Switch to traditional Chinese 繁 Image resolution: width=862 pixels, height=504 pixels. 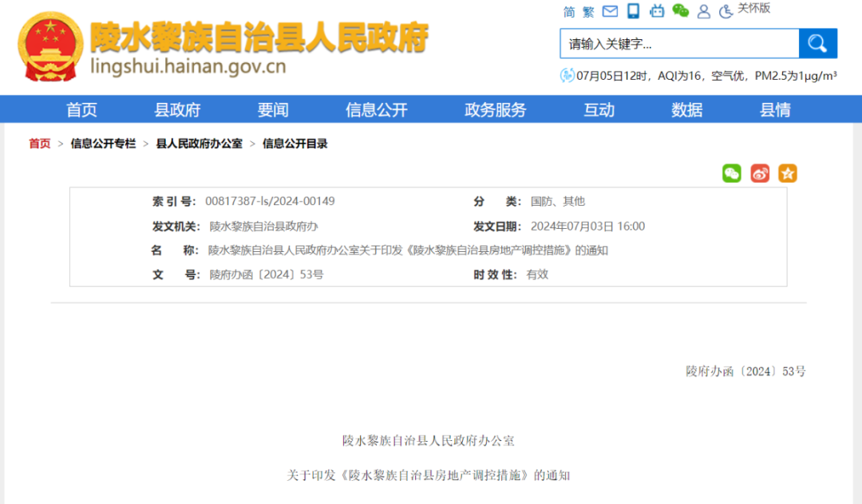pyautogui.click(x=587, y=10)
